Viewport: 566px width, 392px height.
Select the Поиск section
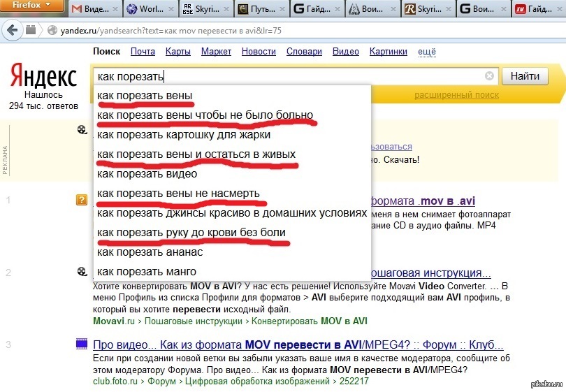coord(106,52)
